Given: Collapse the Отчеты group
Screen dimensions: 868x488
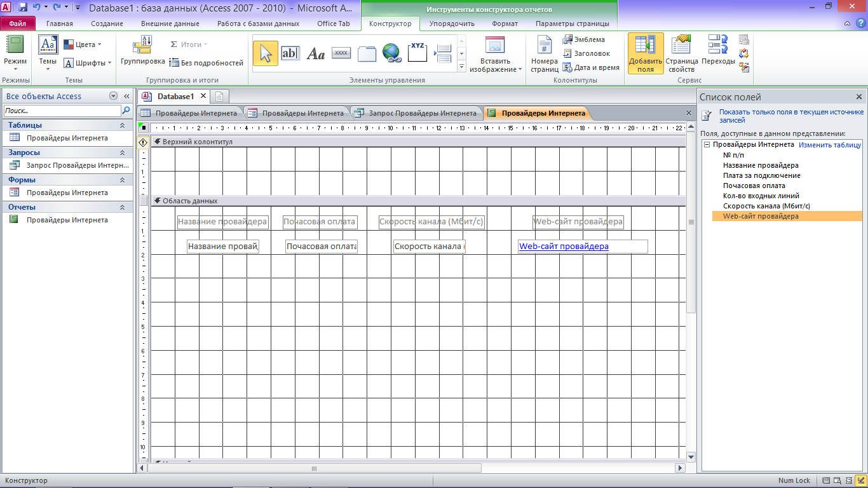Looking at the screenshot, I should point(67,207).
